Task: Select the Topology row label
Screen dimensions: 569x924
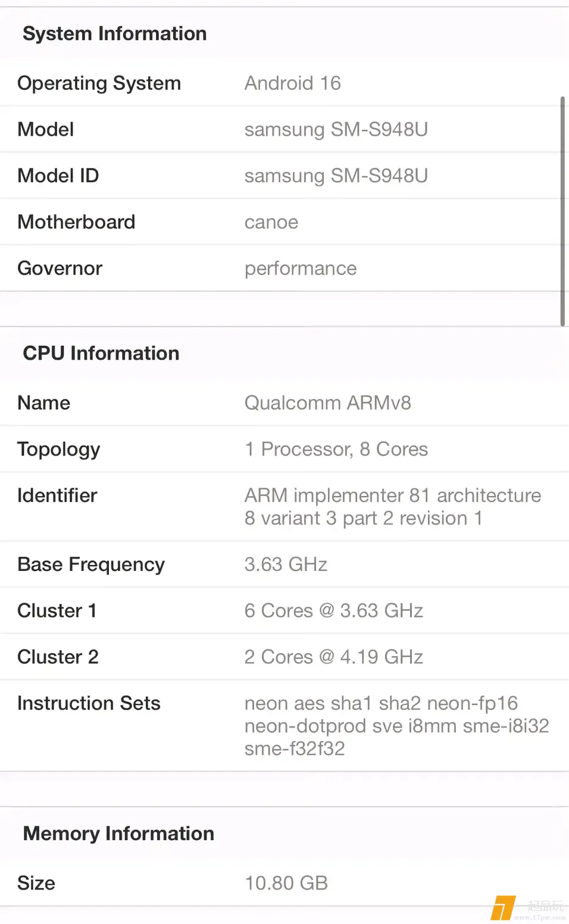Action: 58,449
